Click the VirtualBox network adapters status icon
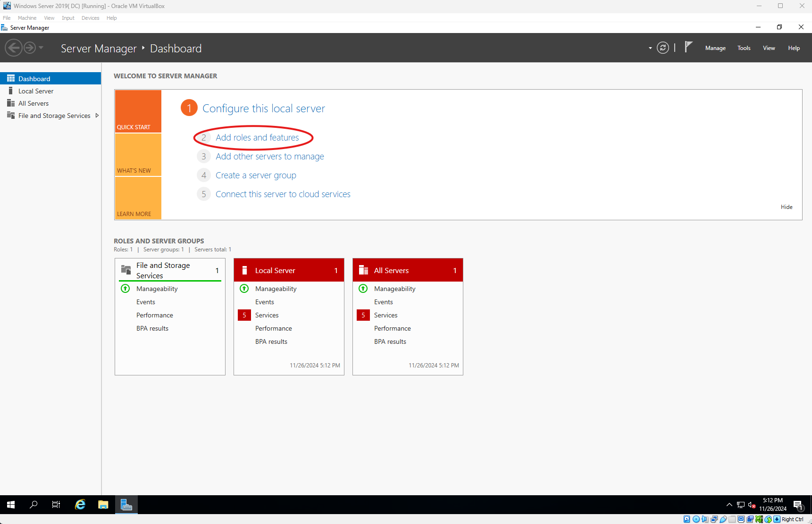The height and width of the screenshot is (524, 812). (714, 519)
